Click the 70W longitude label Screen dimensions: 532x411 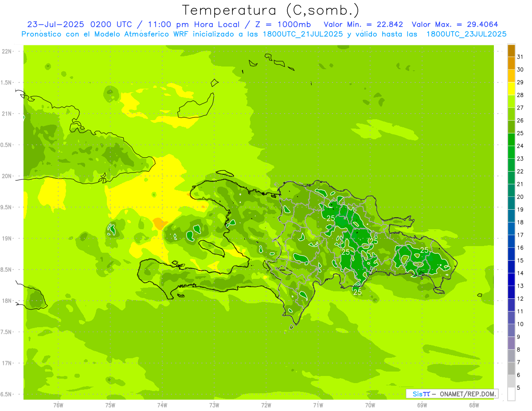(x=370, y=405)
